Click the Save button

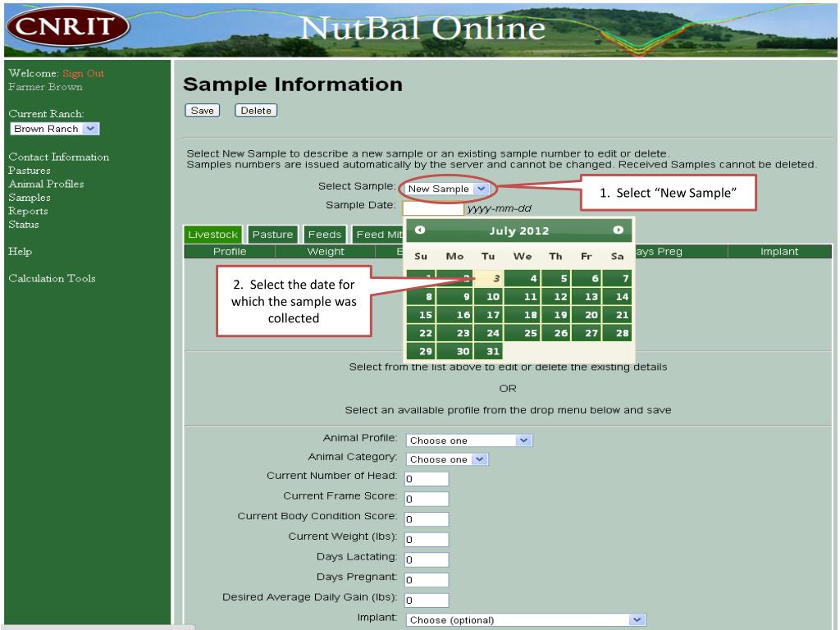(x=203, y=111)
